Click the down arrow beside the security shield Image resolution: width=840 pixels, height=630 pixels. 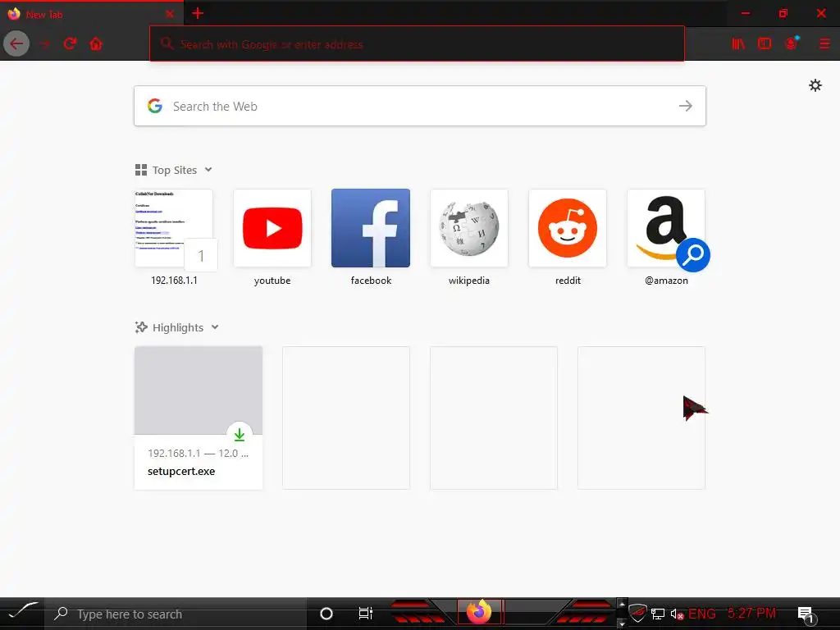[622, 623]
